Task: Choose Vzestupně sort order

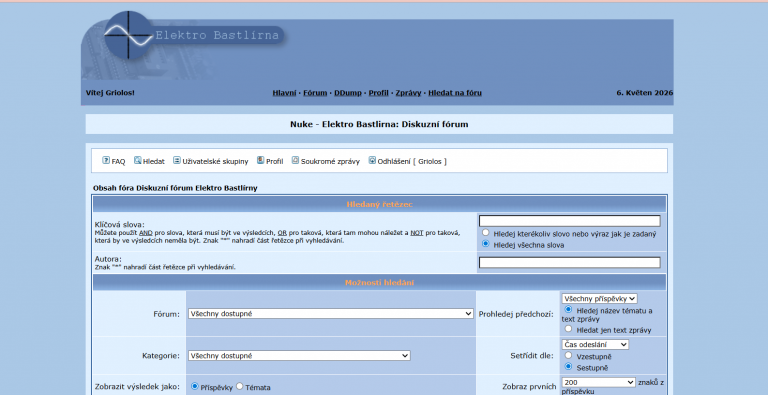Action: [x=568, y=355]
